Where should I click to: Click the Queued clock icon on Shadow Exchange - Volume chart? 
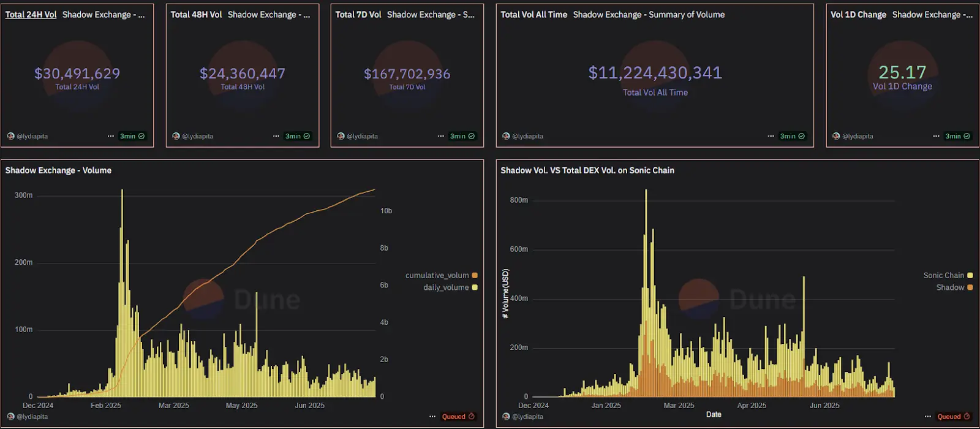pyautogui.click(x=472, y=417)
